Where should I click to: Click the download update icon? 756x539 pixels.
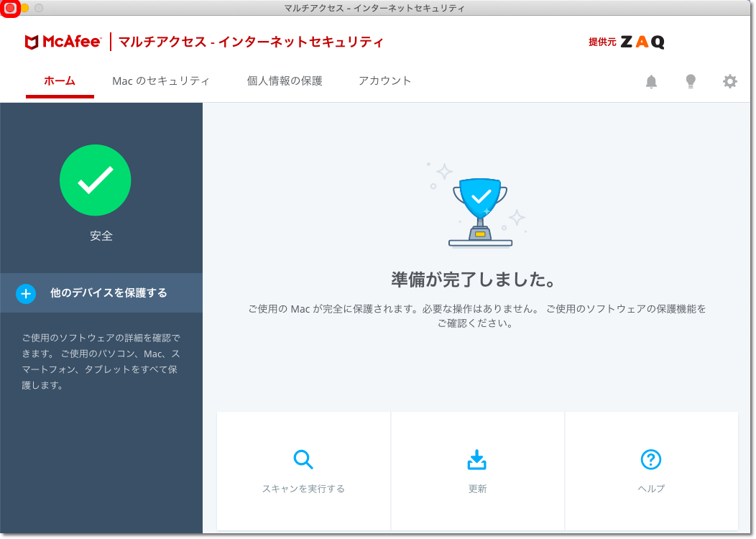[477, 459]
